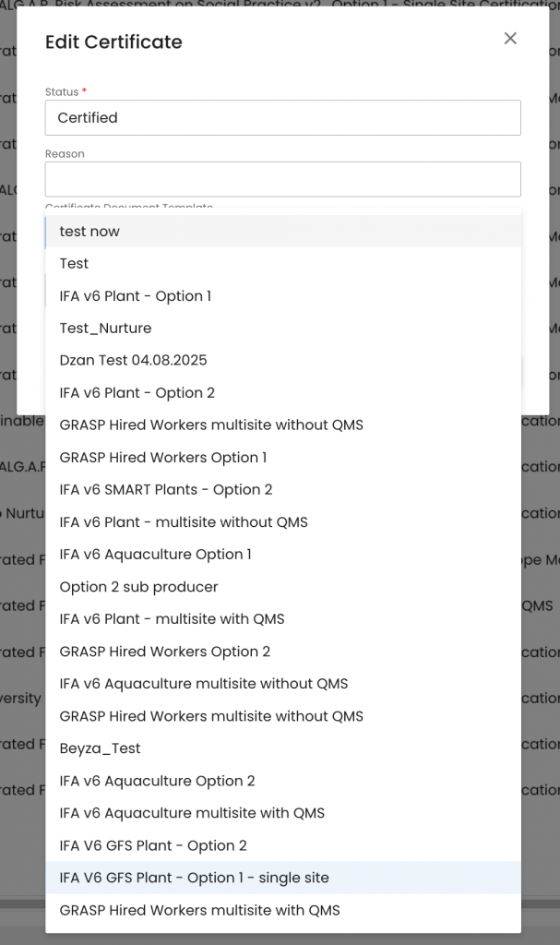The image size is (560, 945).
Task: Select 'GRASP Hired Workers Option 2'
Action: (x=165, y=652)
